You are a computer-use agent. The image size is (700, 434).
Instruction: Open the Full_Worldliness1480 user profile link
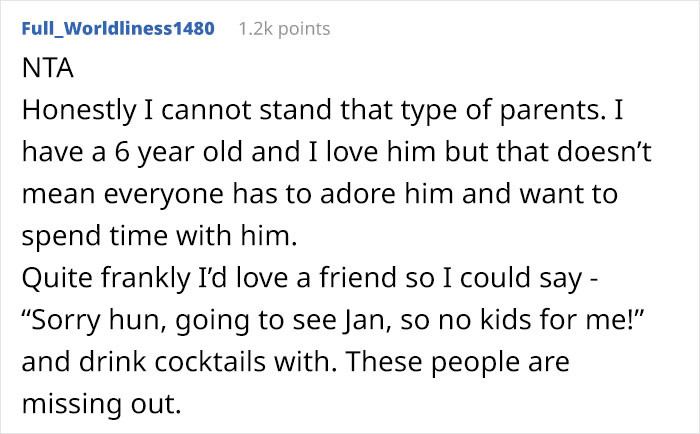[x=118, y=29]
